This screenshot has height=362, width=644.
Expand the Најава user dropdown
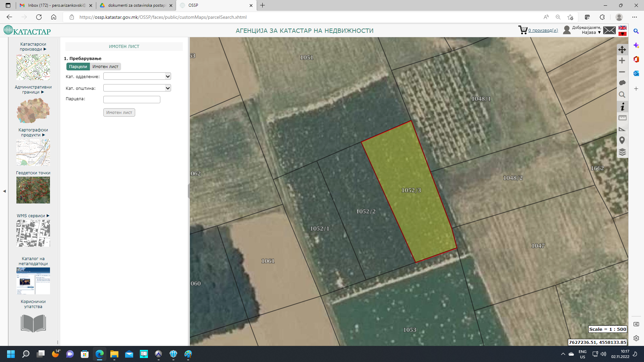pyautogui.click(x=590, y=33)
